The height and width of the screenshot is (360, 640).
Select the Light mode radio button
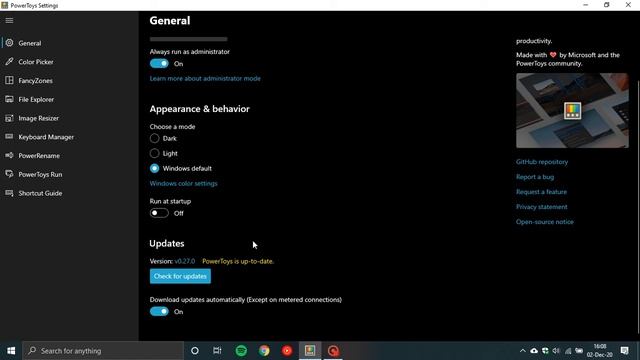click(154, 153)
